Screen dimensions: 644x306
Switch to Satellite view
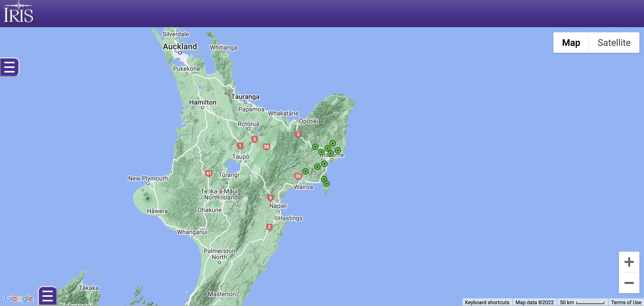[614, 43]
